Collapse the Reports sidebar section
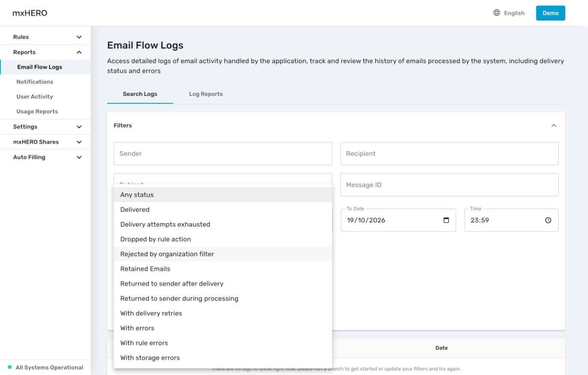The height and width of the screenshot is (375, 588). [45, 52]
